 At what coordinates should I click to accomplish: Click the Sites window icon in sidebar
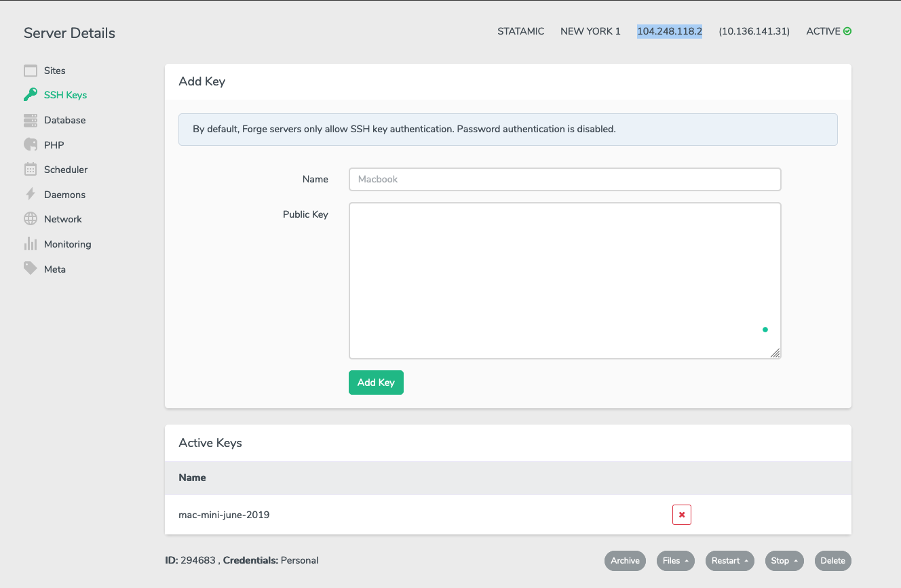click(31, 71)
